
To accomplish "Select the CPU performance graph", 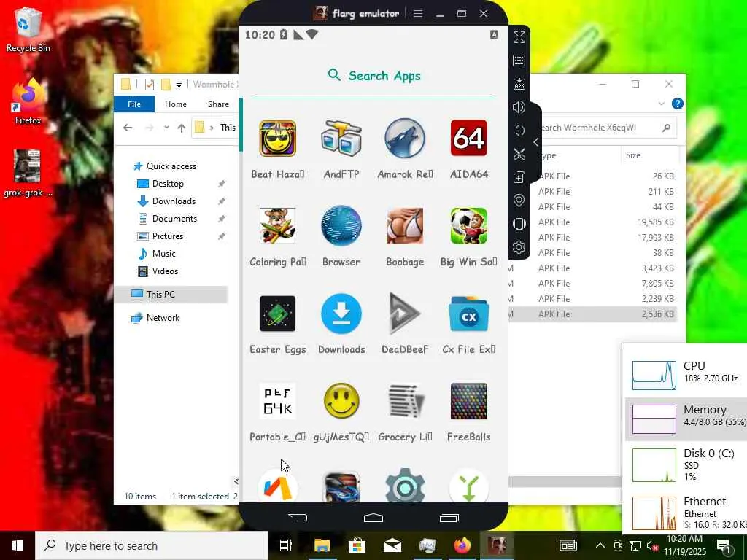I will click(x=654, y=375).
